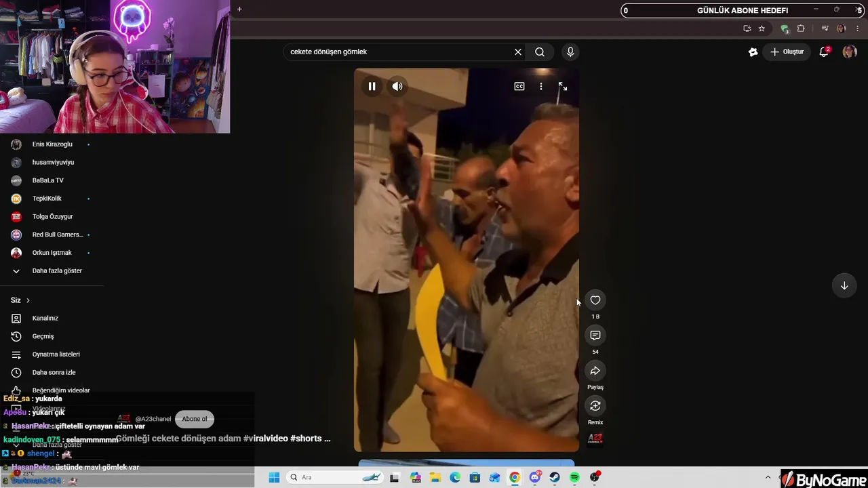Share this Short via Paylaş
Screen dimensions: 868x488
coord(595,371)
